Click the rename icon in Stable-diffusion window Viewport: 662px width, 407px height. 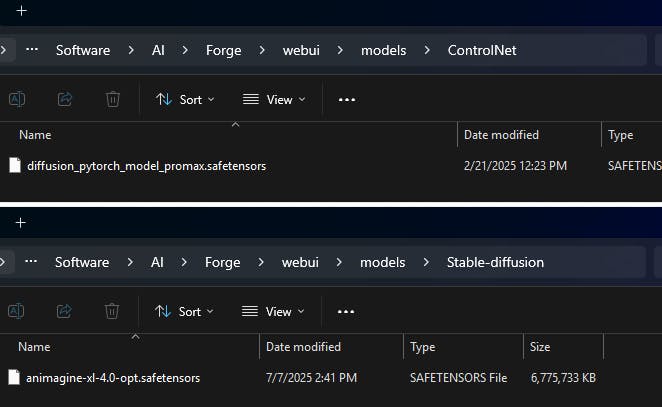click(17, 311)
